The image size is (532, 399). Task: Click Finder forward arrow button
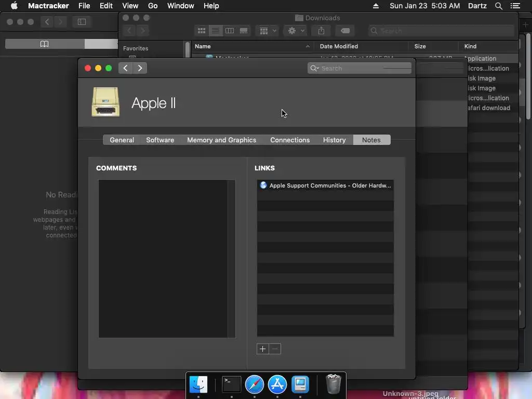pyautogui.click(x=143, y=31)
